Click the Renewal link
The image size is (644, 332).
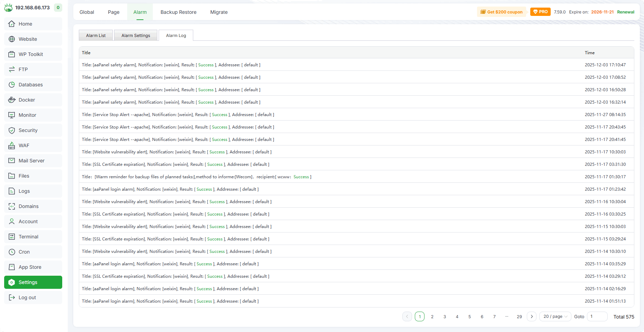[x=626, y=12]
